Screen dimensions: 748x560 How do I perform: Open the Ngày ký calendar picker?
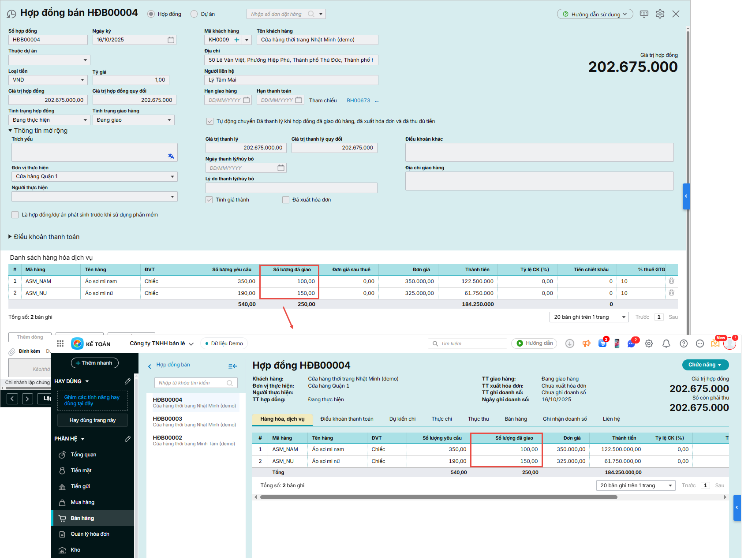[171, 40]
